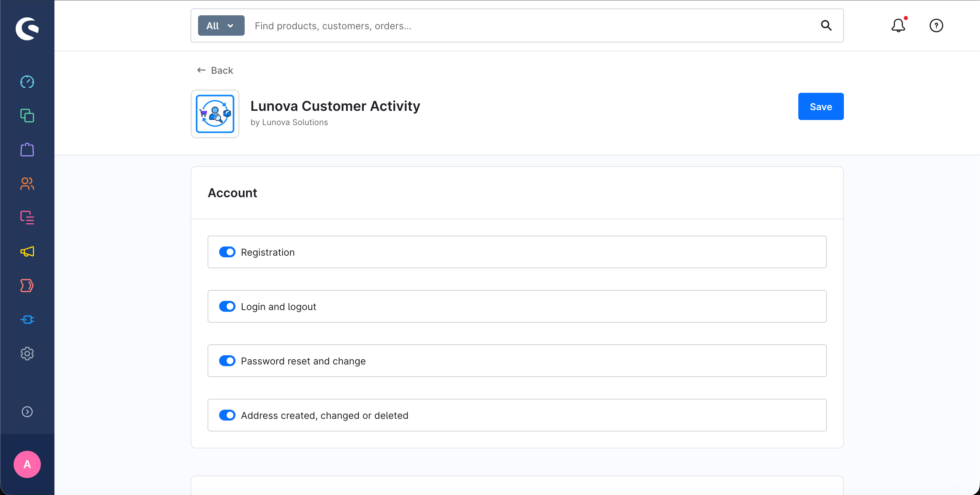Open the Flow Builder tag icon
Viewport: 980px width, 495px height.
tap(27, 286)
